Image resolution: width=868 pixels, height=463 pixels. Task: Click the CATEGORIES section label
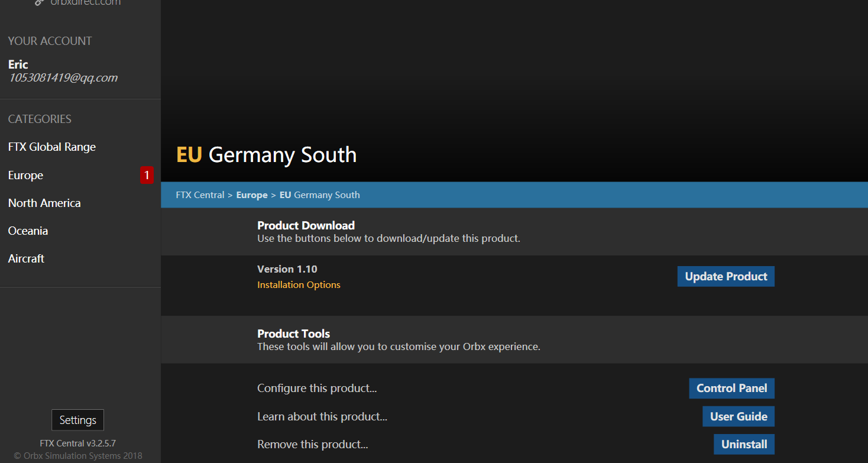(40, 119)
